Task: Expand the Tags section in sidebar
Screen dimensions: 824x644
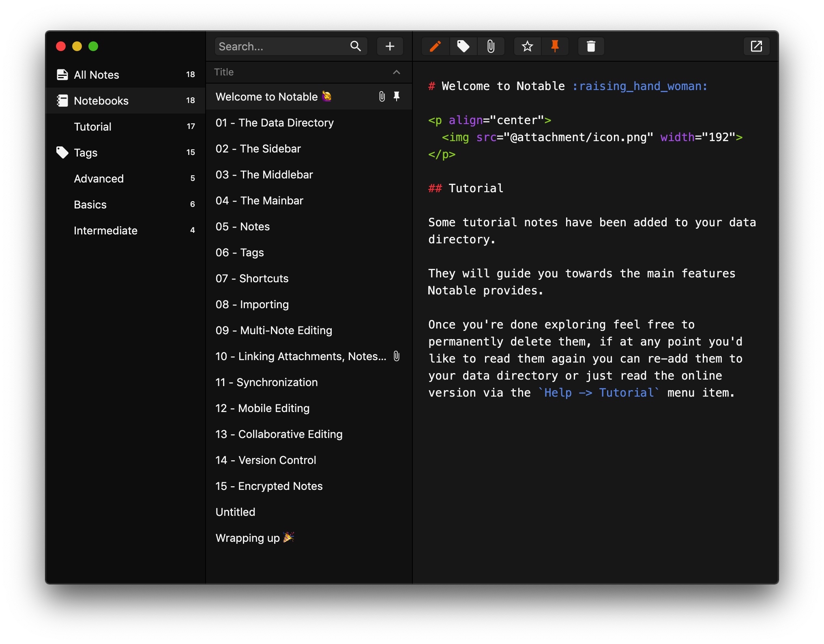Action: [86, 152]
